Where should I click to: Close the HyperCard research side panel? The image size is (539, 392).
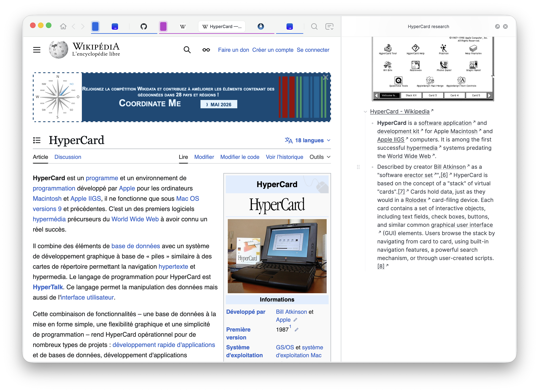point(506,27)
